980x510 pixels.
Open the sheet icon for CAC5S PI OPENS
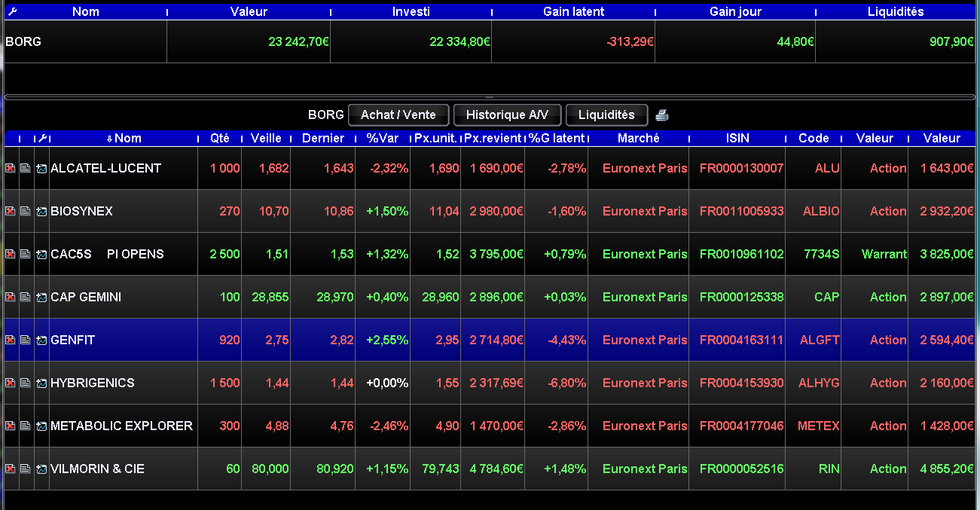[x=26, y=255]
